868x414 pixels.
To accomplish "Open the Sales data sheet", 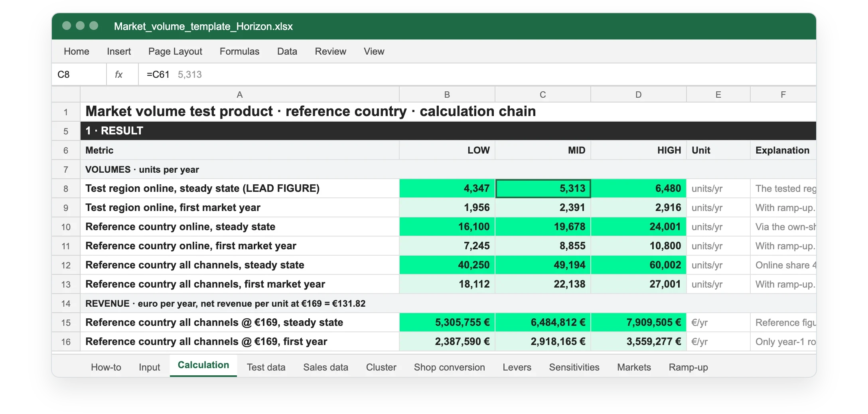I will tap(325, 367).
